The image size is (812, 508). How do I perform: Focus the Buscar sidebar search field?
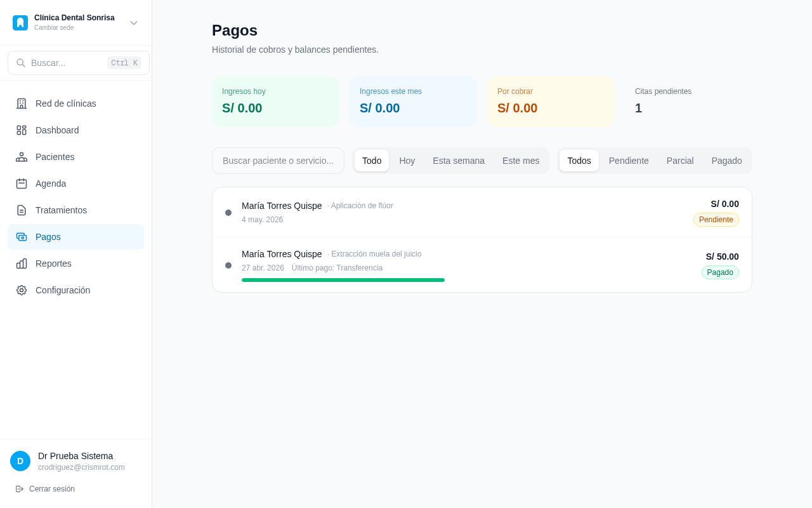point(79,63)
